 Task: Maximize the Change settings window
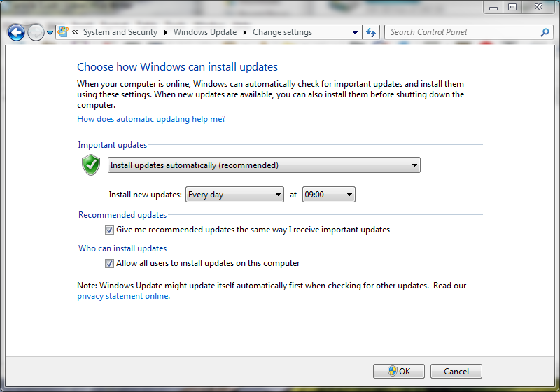pos(512,8)
